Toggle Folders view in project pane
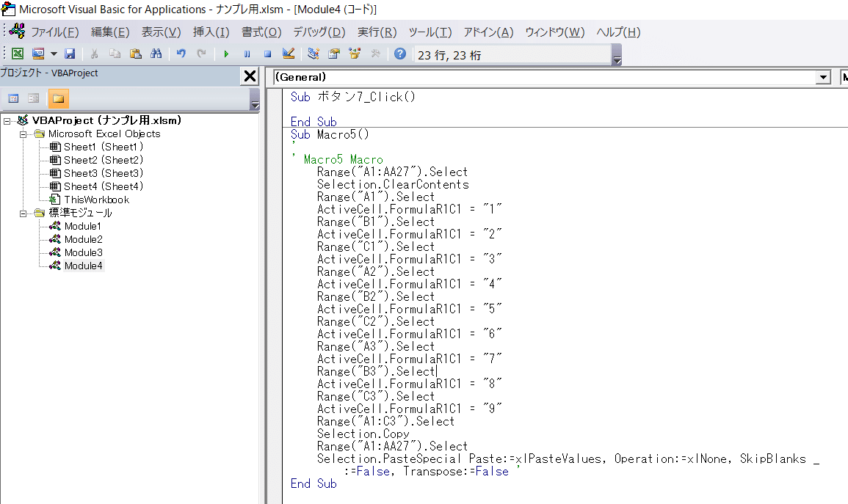The width and height of the screenshot is (848, 504). [x=59, y=98]
